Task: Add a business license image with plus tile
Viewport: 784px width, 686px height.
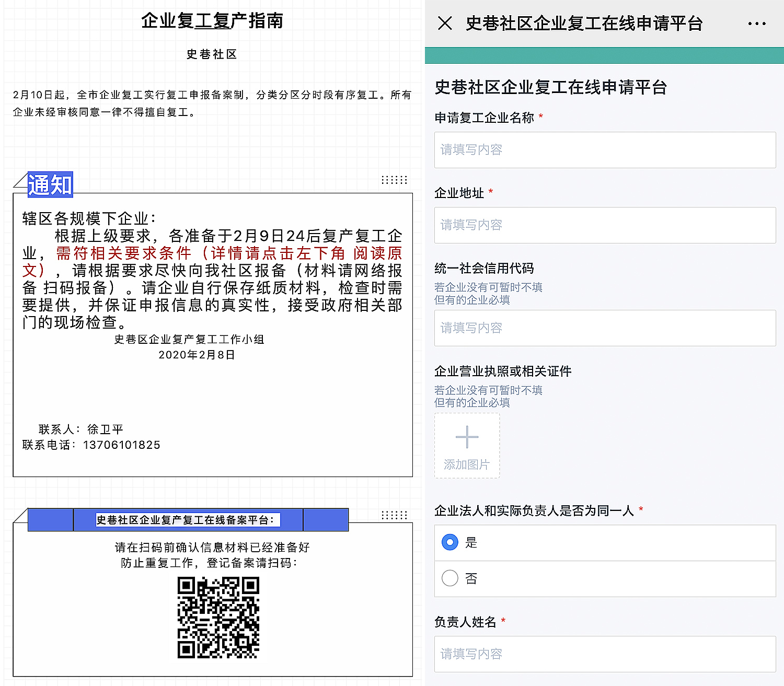Action: (467, 446)
